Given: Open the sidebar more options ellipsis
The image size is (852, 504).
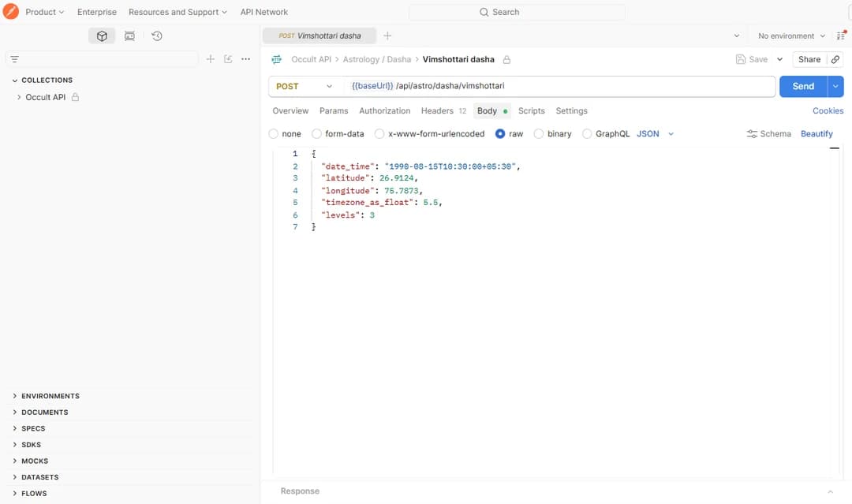Looking at the screenshot, I should [245, 59].
